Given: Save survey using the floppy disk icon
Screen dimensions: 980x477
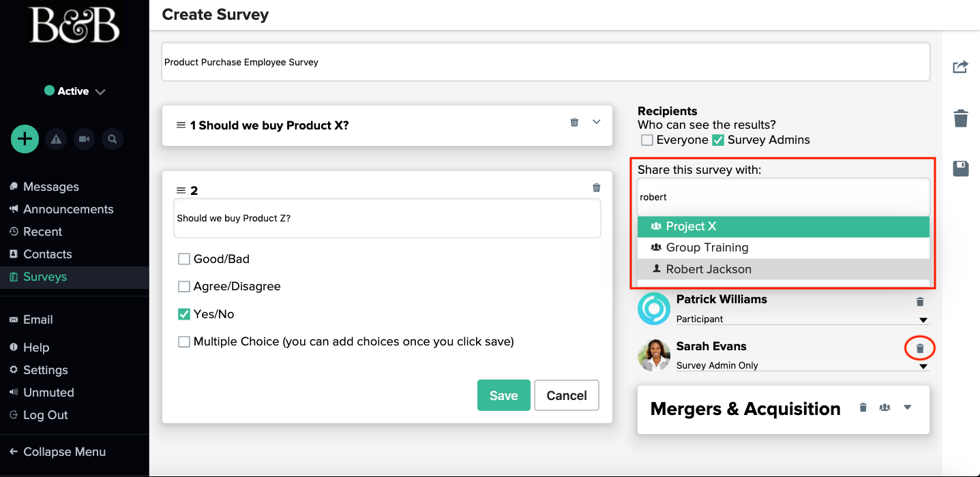Looking at the screenshot, I should pyautogui.click(x=960, y=168).
